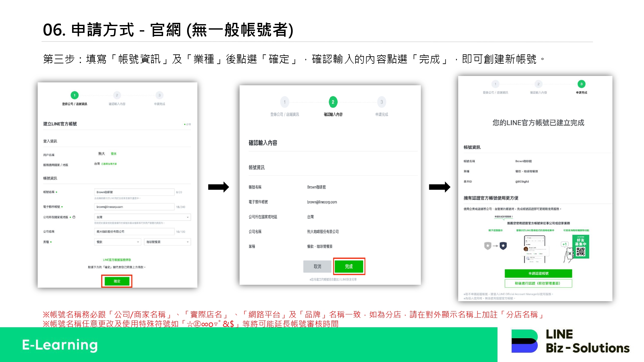Click the green step 1 circle in left form

point(74,95)
